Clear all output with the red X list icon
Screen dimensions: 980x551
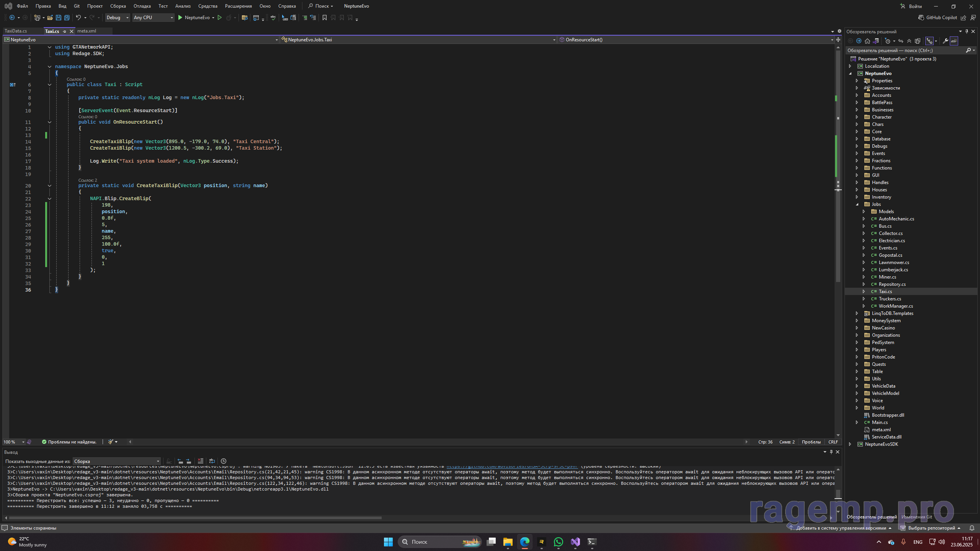(200, 461)
